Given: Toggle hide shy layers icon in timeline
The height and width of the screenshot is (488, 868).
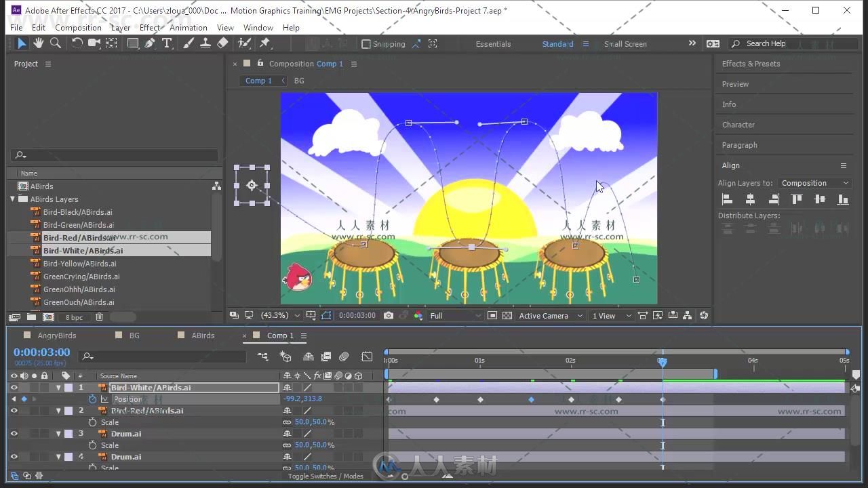Looking at the screenshot, I should (x=309, y=357).
